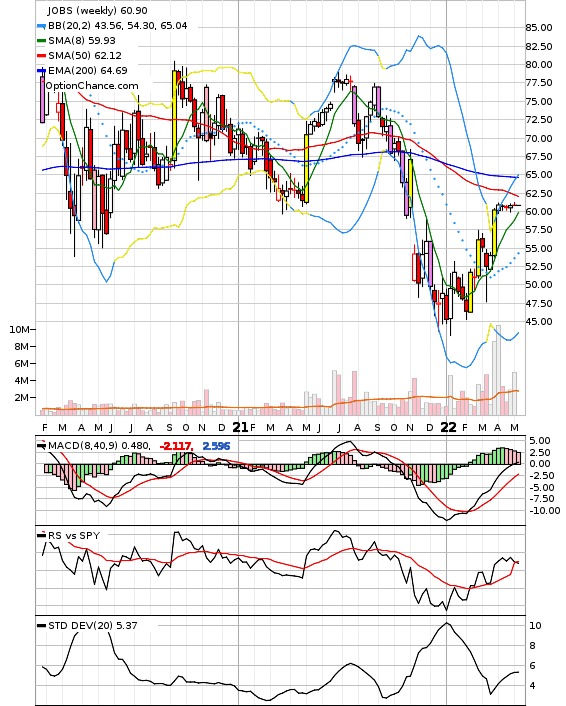Viewport: 566px width, 706px height.
Task: Select the 21 year marker on time axis
Action: 240,427
